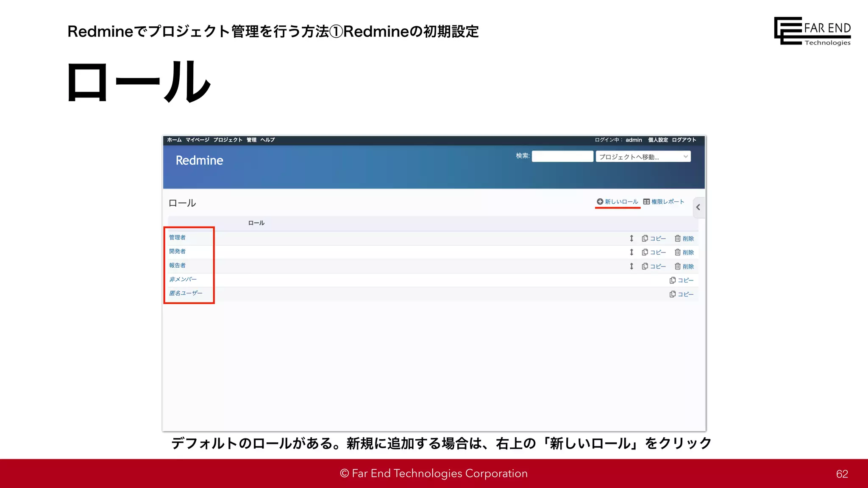868x488 pixels.
Task: Click the copy icon in 開発者 row
Action: point(645,252)
